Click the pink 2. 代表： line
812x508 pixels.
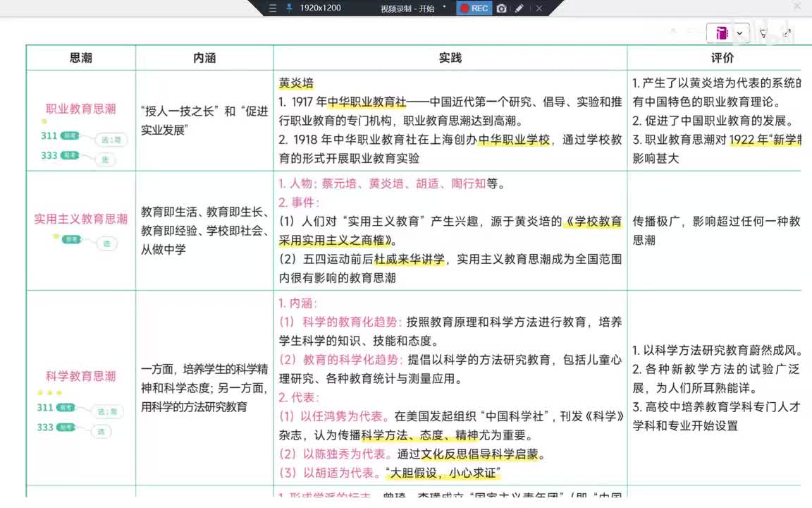click(299, 398)
